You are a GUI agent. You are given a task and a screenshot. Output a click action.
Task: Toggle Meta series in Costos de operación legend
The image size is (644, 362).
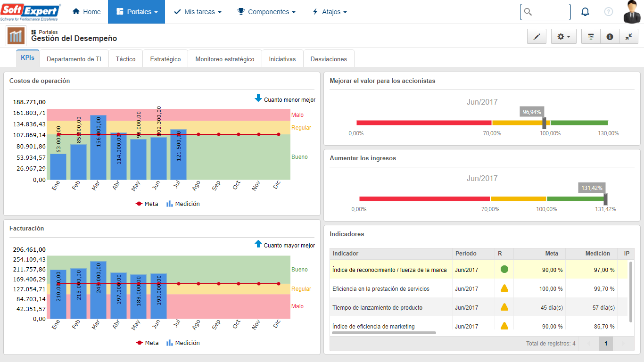(147, 204)
